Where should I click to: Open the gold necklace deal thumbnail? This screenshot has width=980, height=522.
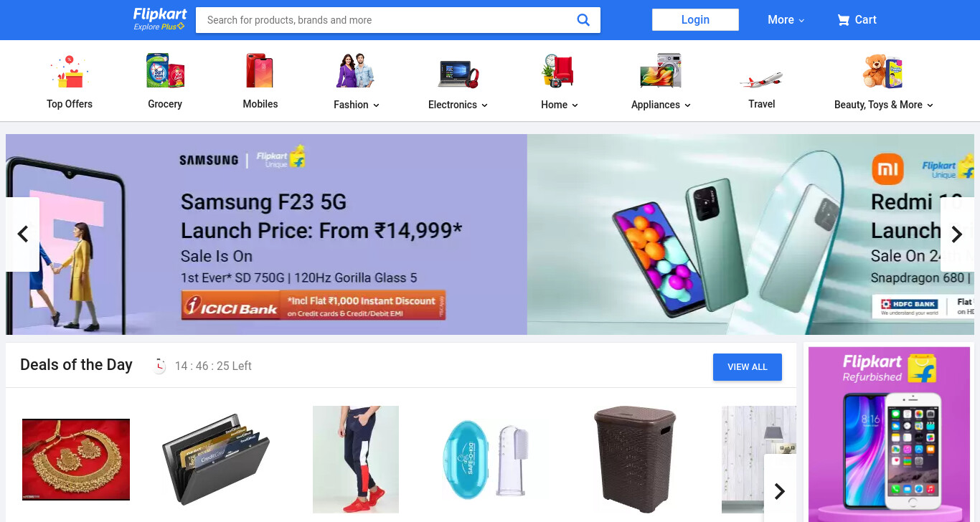coord(76,460)
